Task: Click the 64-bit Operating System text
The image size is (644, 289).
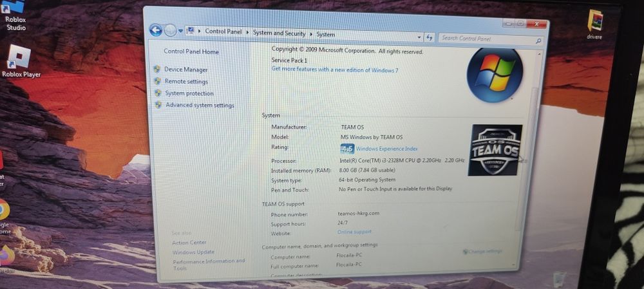Action: pyautogui.click(x=367, y=180)
